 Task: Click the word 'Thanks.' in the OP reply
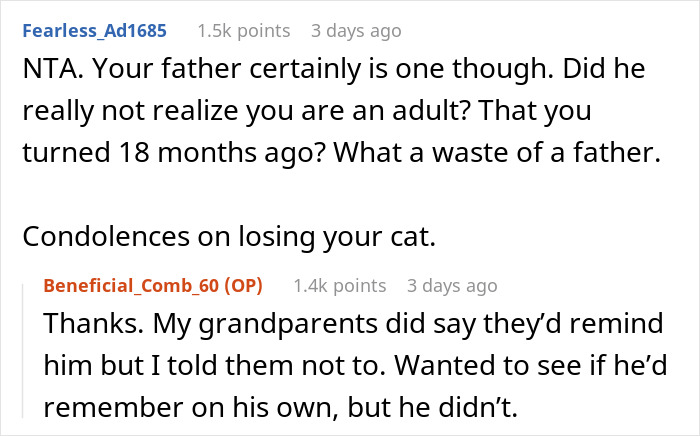coord(82,329)
